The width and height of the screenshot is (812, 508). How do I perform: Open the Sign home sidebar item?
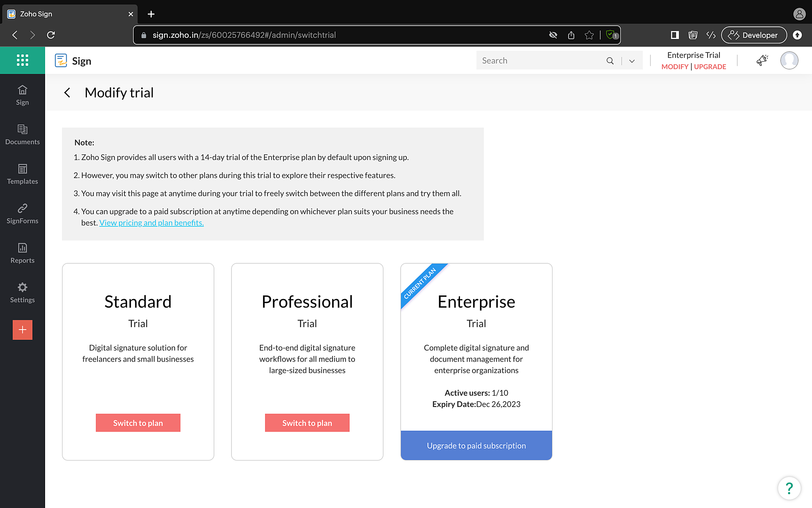[22, 95]
